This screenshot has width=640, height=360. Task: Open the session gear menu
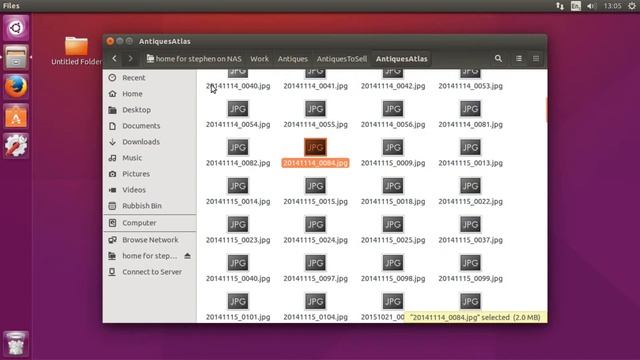tap(632, 6)
